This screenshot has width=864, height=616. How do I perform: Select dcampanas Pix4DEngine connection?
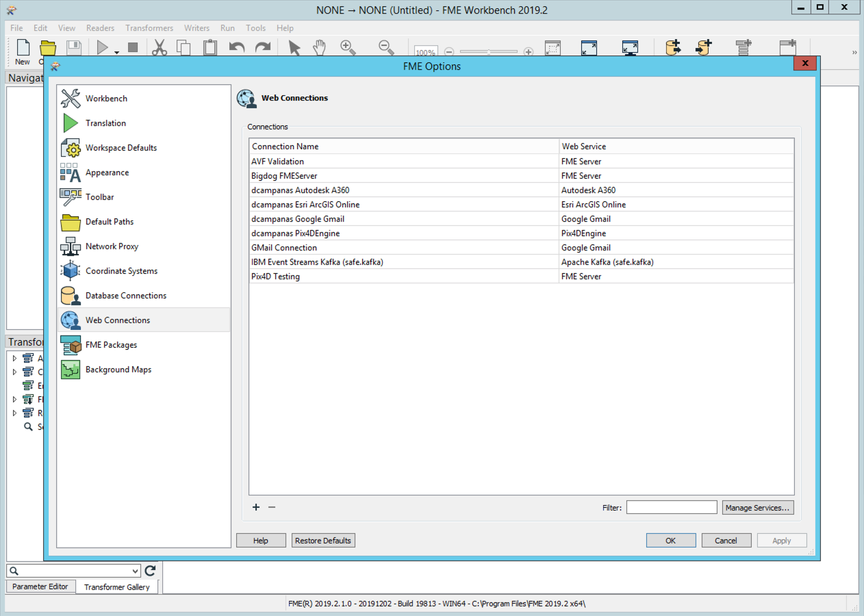tap(522, 233)
